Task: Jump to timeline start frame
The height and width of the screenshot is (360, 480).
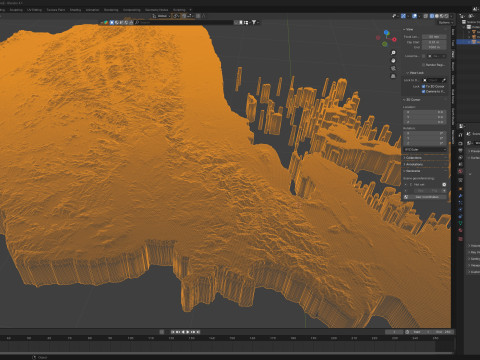Action: point(173,332)
